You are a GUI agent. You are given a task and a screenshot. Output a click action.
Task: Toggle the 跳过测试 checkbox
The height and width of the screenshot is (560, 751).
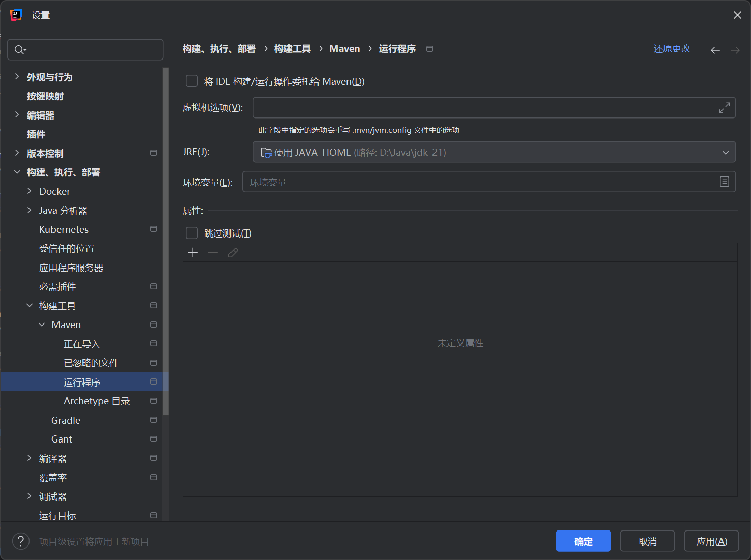(x=192, y=233)
